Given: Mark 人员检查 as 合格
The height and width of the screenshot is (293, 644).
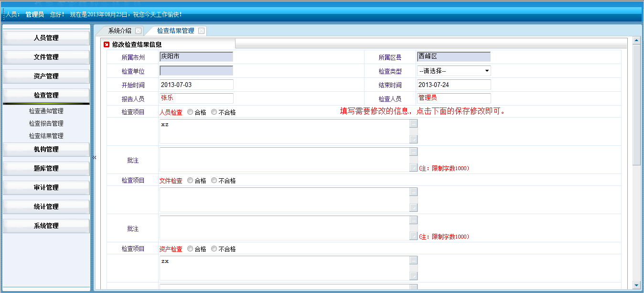Looking at the screenshot, I should 190,112.
